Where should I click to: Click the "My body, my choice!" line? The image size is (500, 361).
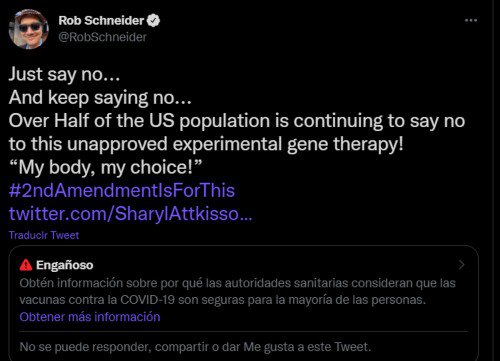tap(106, 167)
